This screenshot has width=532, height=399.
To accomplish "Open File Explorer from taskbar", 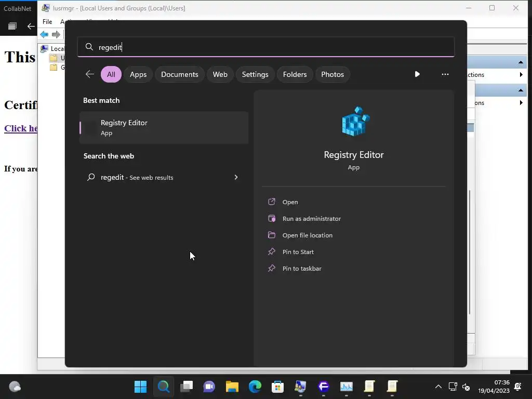I will tap(232, 387).
